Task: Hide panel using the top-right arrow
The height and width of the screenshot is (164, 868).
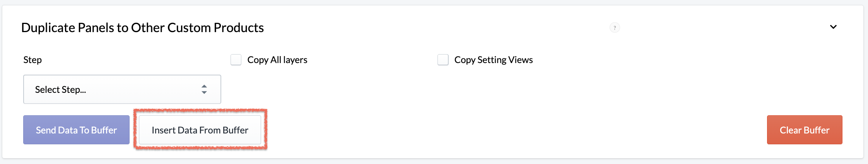Action: [834, 27]
